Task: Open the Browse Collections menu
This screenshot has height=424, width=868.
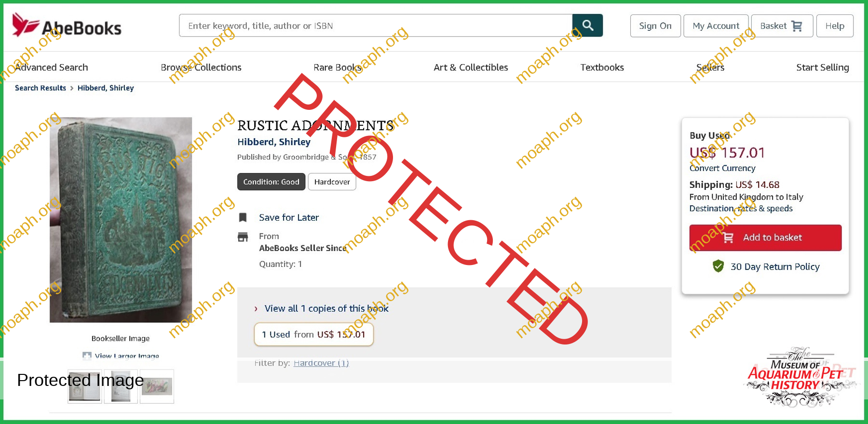Action: 201,67
